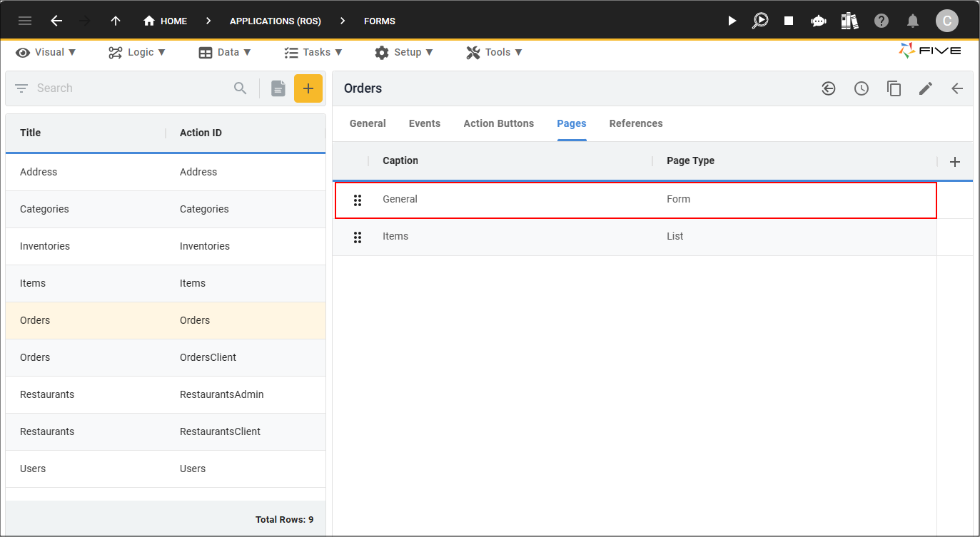Open the Logic dropdown menu
Image resolution: width=980 pixels, height=537 pixels.
click(x=137, y=52)
